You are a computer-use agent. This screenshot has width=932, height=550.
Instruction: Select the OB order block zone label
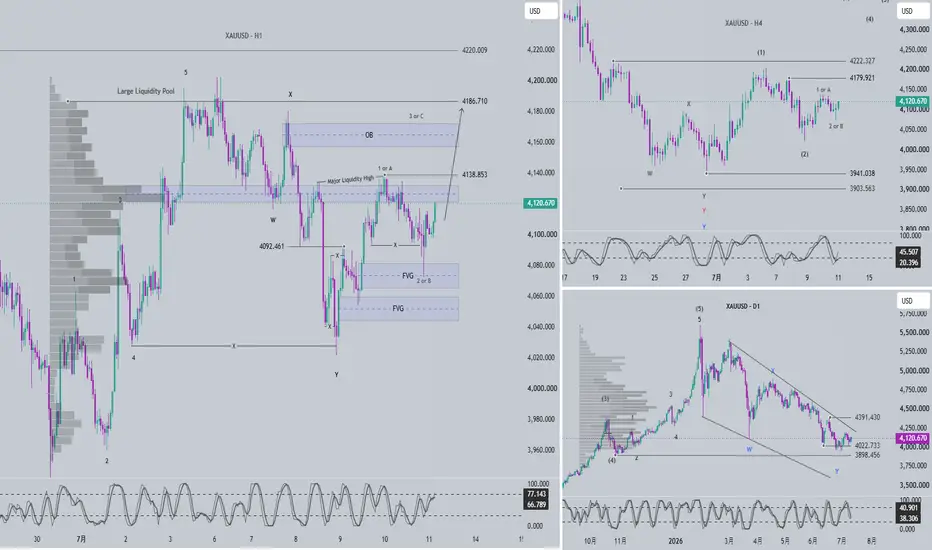pyautogui.click(x=369, y=136)
